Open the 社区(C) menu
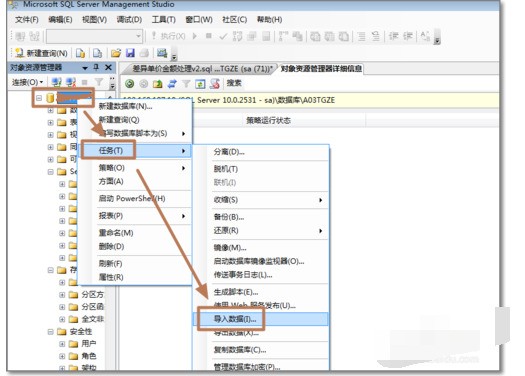The image size is (525, 376). point(234,19)
